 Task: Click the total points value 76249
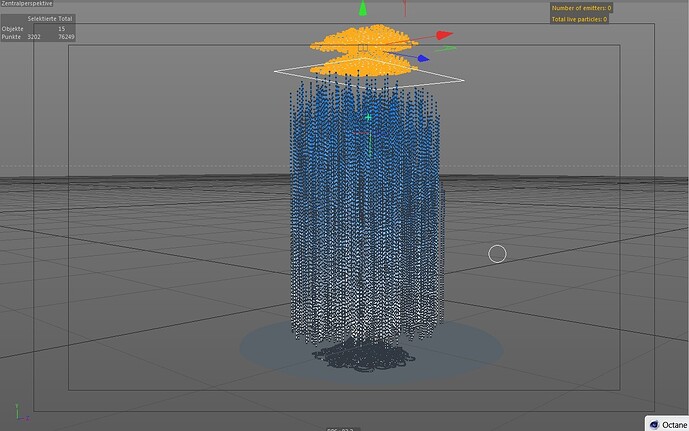(66, 37)
